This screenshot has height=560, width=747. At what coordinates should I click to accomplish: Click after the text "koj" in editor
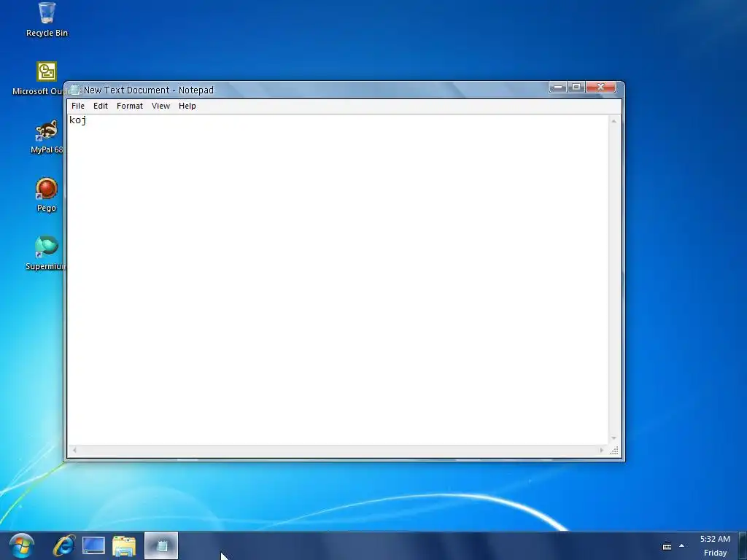pos(88,120)
